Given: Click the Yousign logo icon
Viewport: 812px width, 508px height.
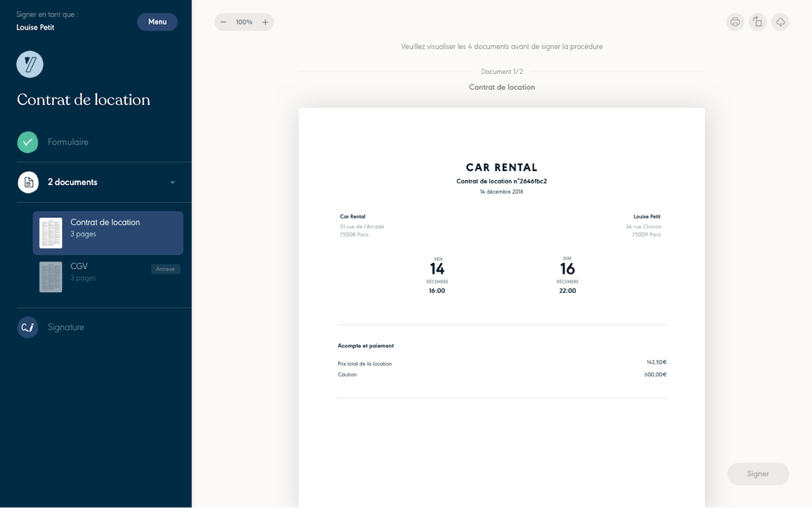Looking at the screenshot, I should [29, 64].
